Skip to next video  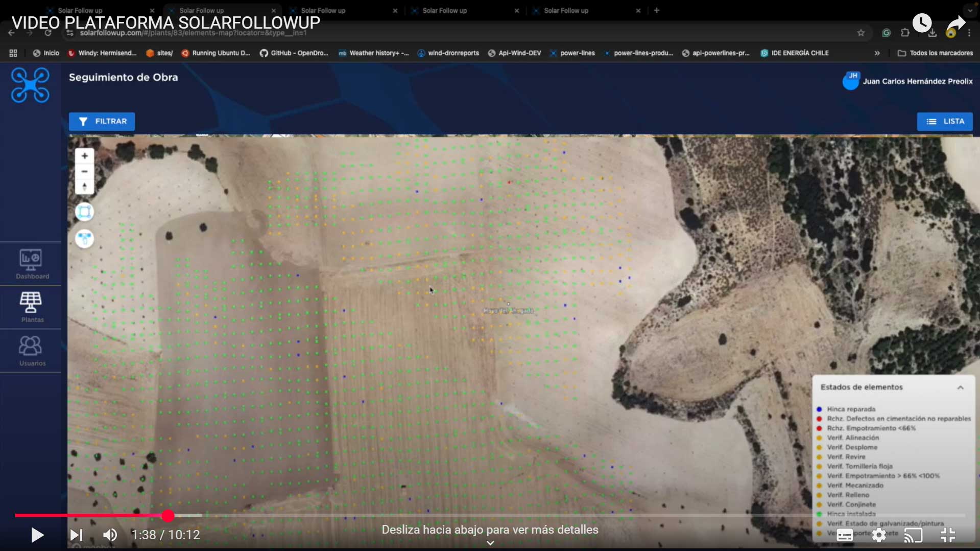point(76,535)
